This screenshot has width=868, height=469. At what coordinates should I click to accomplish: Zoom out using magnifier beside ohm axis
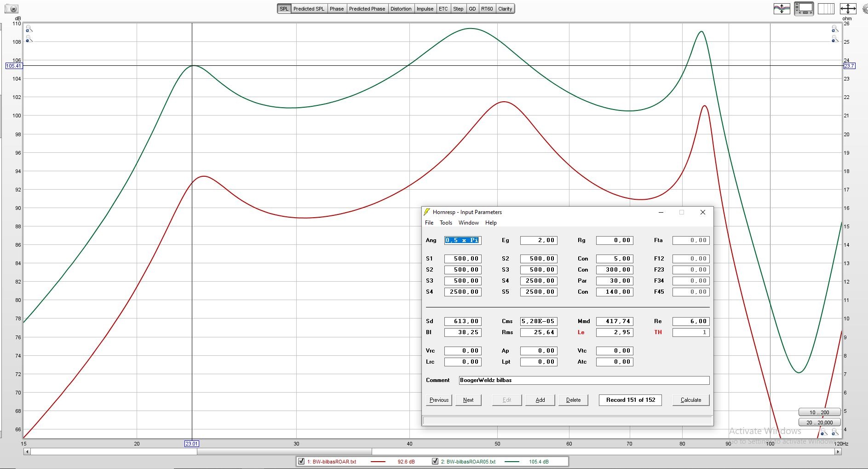pos(835,39)
